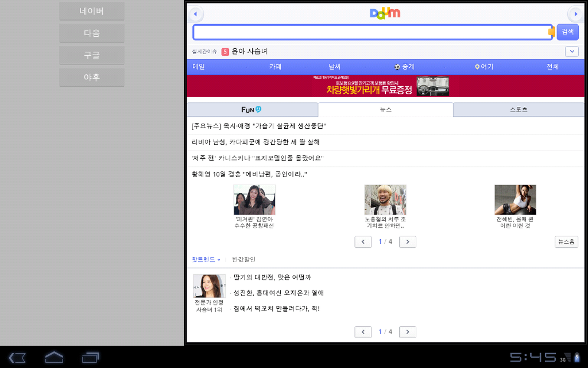
Task: Go to the previous news photo page
Action: pos(363,242)
